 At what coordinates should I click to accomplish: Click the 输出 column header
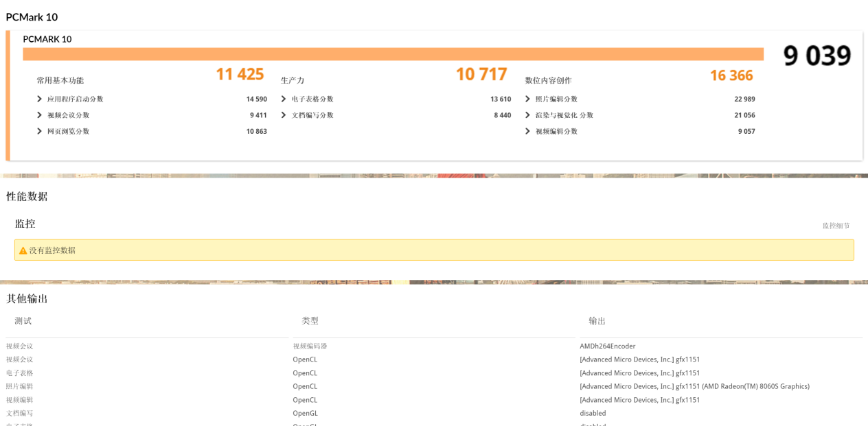point(597,320)
